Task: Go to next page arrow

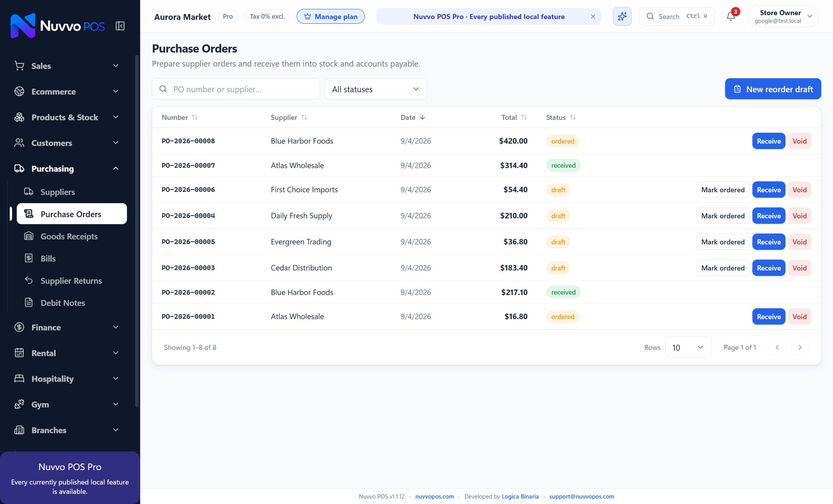Action: (800, 347)
